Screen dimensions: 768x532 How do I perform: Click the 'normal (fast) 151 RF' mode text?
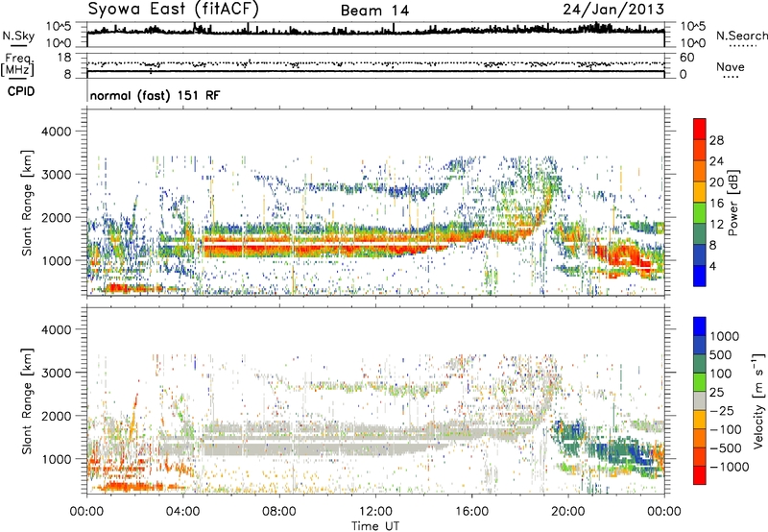pos(155,95)
